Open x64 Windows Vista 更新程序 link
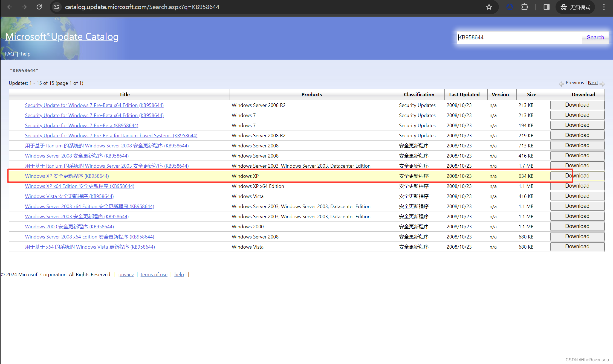Viewport: 613px width, 364px height. [x=90, y=247]
